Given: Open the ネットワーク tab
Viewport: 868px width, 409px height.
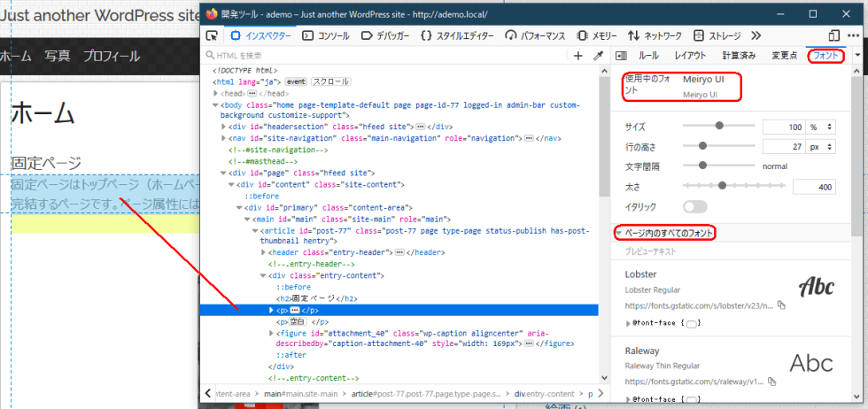Looking at the screenshot, I should (x=655, y=36).
